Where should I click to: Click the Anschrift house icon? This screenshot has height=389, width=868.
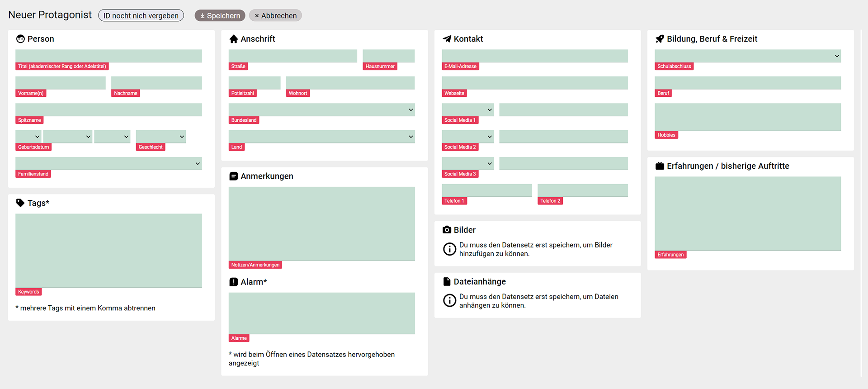click(x=233, y=39)
